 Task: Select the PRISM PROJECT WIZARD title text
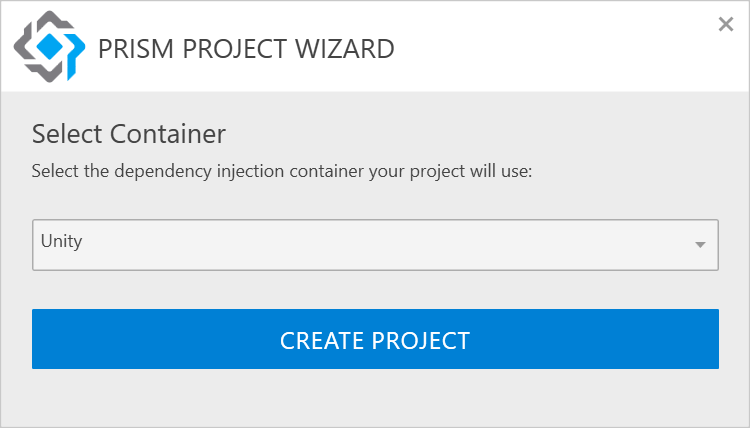pos(246,49)
